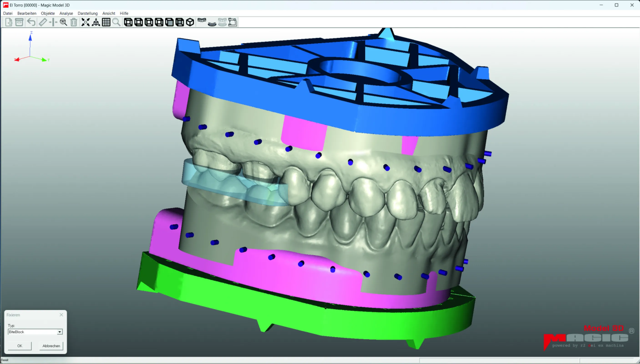Image resolution: width=640 pixels, height=364 pixels.
Task: Open the Analyse menu
Action: click(x=66, y=13)
